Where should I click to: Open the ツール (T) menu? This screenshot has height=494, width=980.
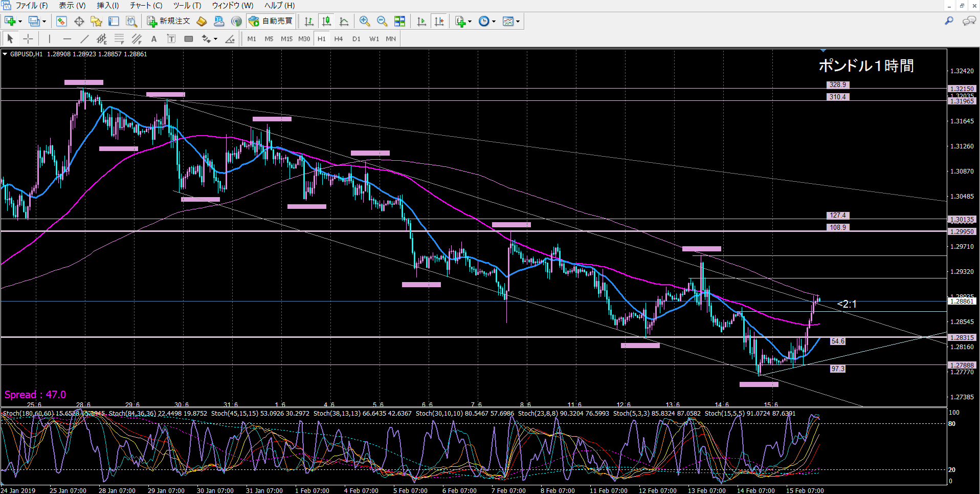187,6
